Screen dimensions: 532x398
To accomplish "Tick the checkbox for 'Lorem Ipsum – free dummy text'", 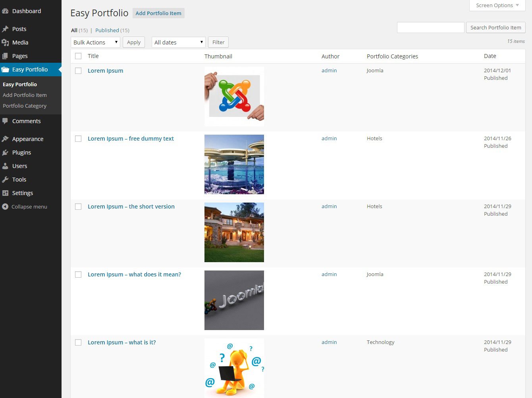I will 78,139.
